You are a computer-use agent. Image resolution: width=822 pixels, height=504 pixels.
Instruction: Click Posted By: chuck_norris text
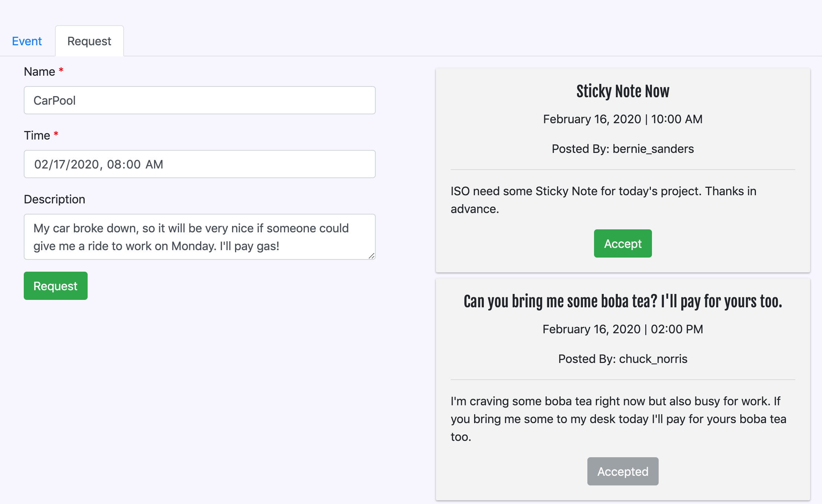click(623, 359)
